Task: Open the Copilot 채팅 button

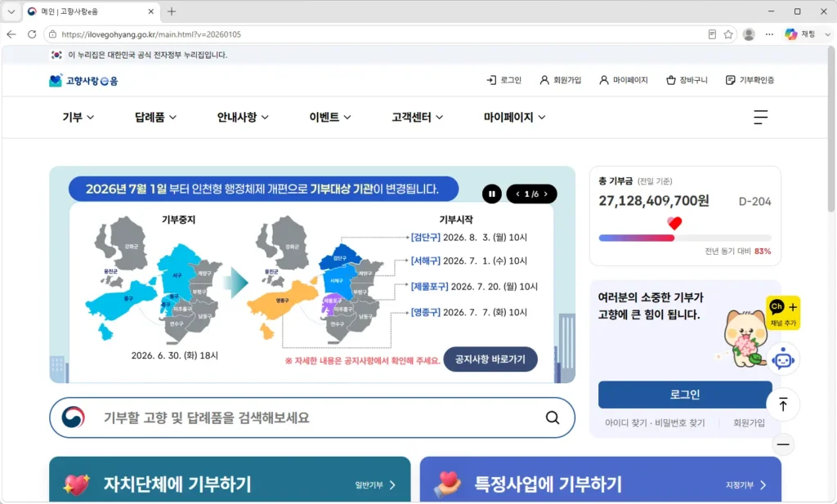Action: 801,34
